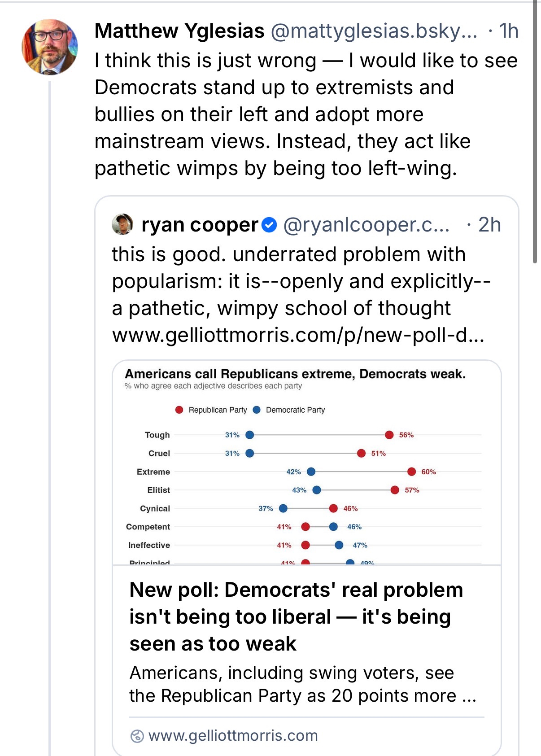Click the globe icon beside gelliottmorris.com
541x756 pixels.
click(137, 736)
